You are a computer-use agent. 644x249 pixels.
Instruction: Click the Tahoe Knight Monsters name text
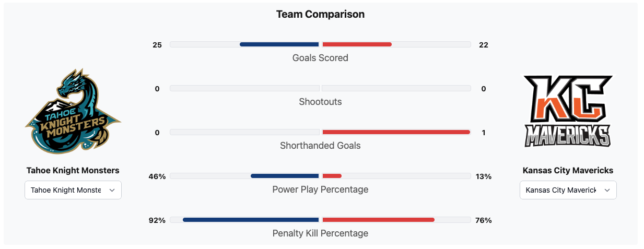point(73,171)
